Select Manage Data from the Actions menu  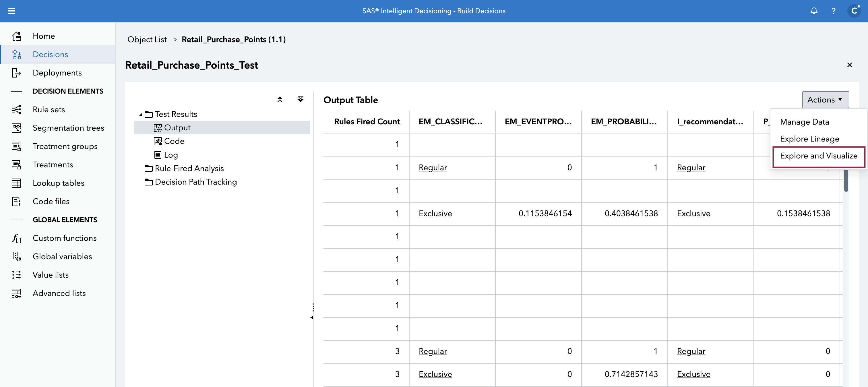coord(804,122)
